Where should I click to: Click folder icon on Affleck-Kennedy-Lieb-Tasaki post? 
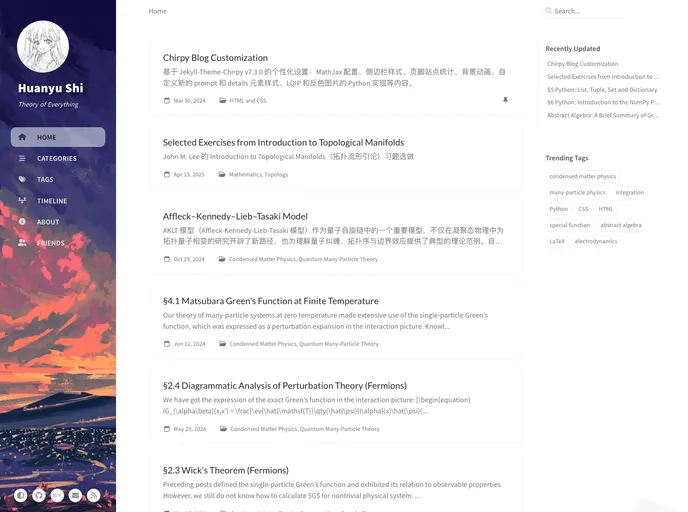coord(222,259)
